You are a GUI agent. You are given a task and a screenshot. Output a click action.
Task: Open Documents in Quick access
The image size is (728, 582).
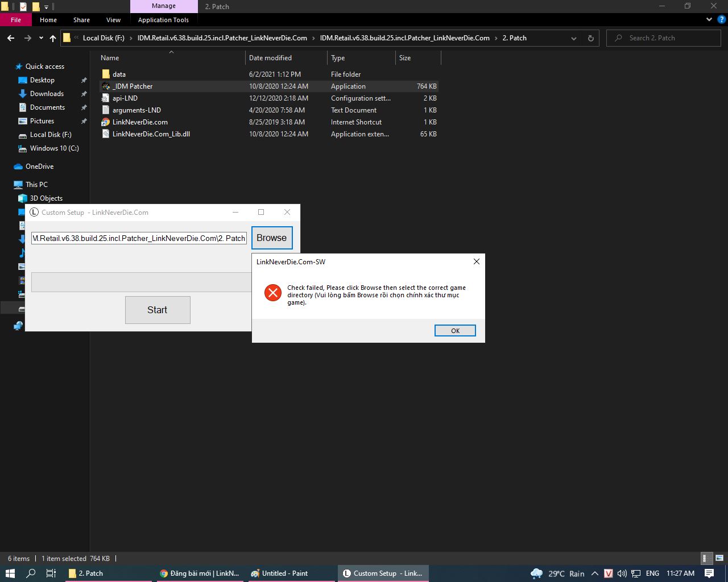click(x=47, y=107)
